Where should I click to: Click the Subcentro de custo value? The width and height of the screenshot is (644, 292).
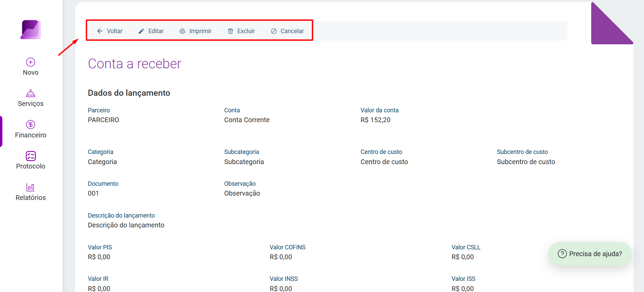[x=526, y=162]
